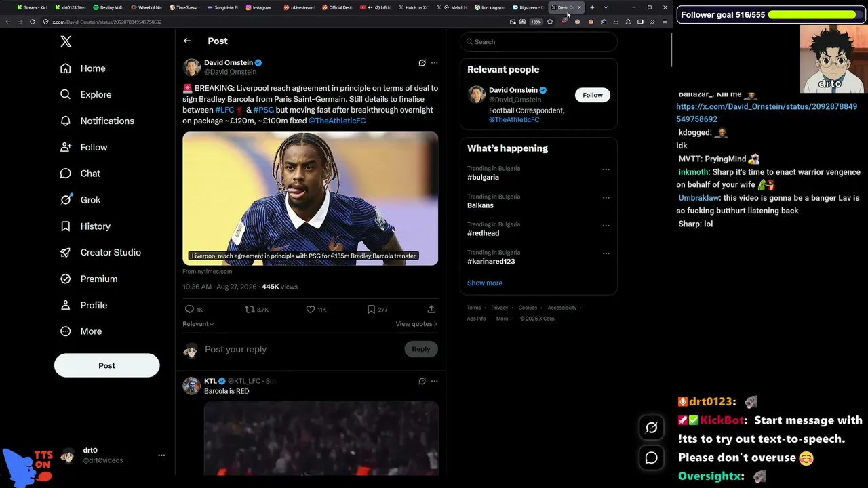Screen dimensions: 868x488
Task: Open the More menu in sidebar
Action: [81, 331]
